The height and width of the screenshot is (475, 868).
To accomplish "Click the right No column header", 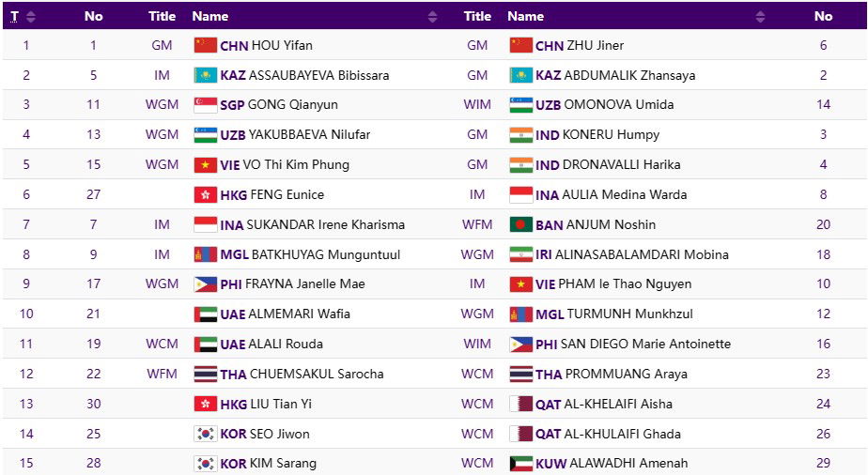I will (823, 16).
